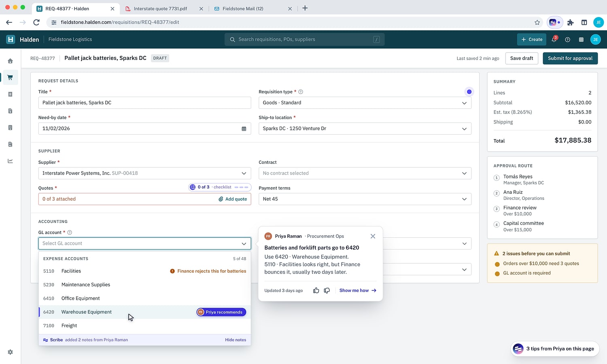Open the Scribe extension icon in toolbar
Screen dimensions: 607x364
tap(554, 22)
